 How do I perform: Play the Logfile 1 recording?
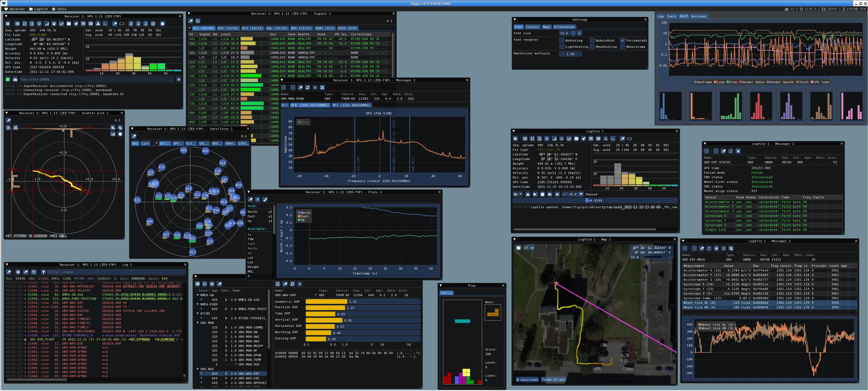535,195
